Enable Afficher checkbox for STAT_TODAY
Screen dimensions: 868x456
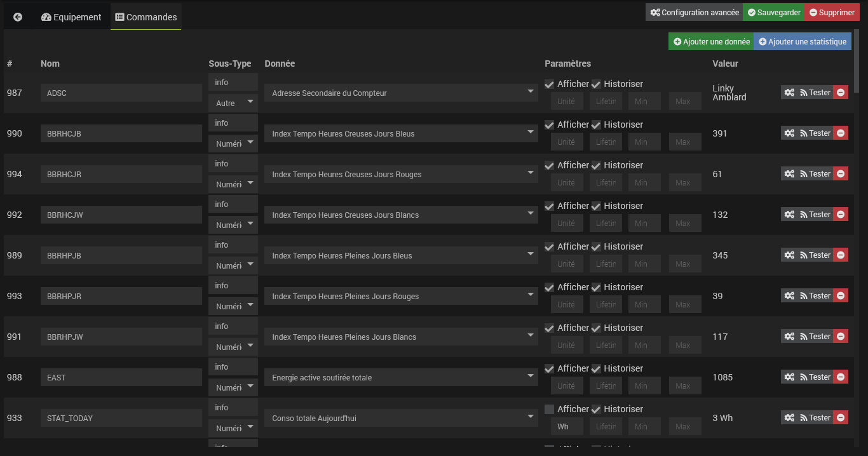(550, 410)
